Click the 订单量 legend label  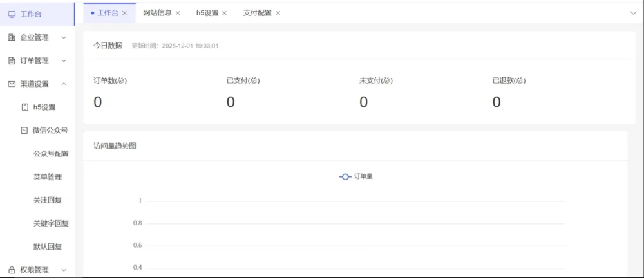click(363, 176)
